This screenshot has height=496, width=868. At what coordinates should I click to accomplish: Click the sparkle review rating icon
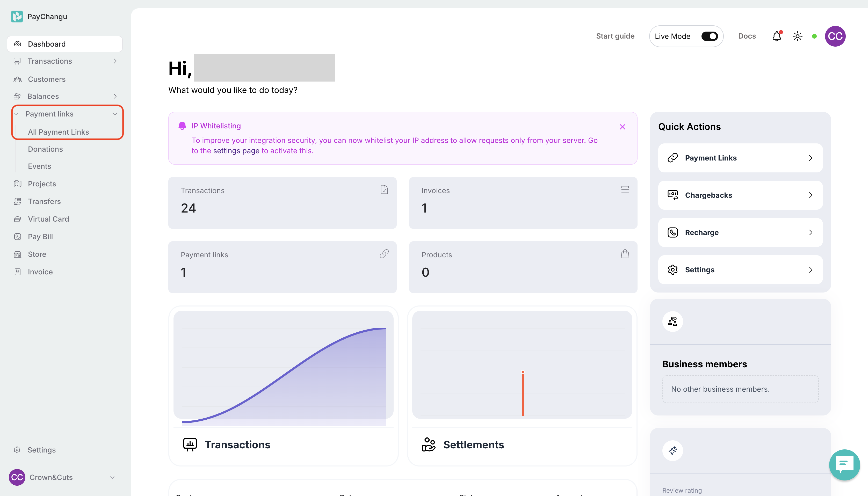672,451
